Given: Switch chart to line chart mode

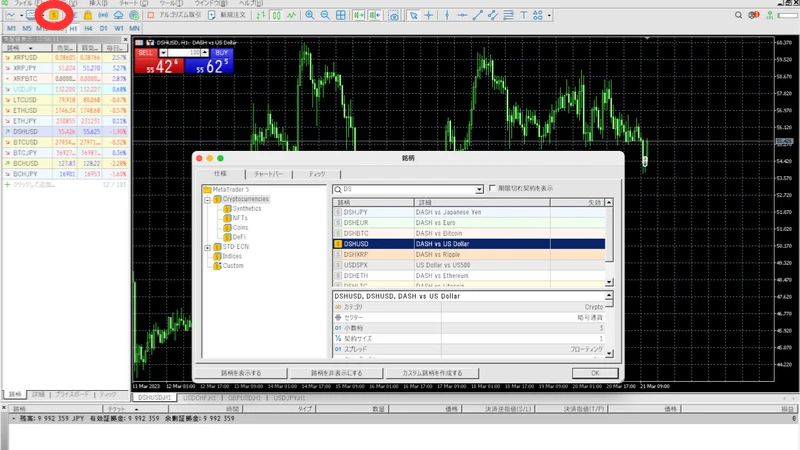Looking at the screenshot, I should coord(291,15).
